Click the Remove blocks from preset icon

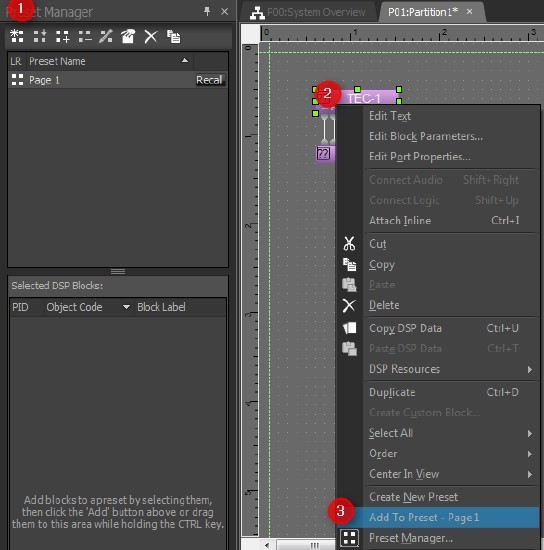pyautogui.click(x=85, y=36)
